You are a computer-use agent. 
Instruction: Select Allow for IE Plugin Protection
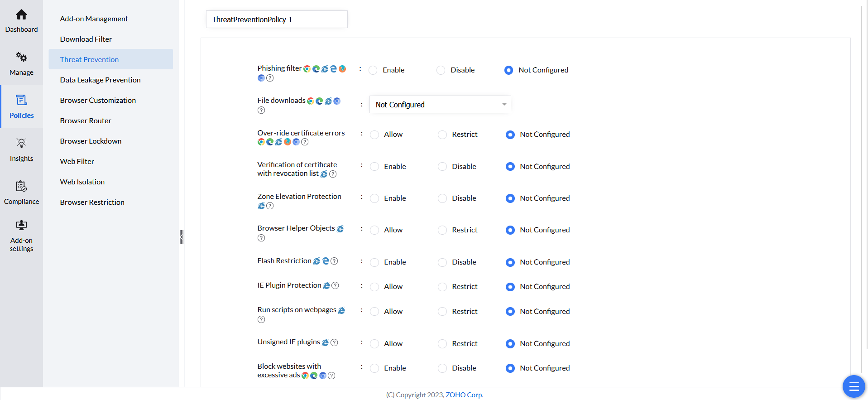tap(374, 287)
